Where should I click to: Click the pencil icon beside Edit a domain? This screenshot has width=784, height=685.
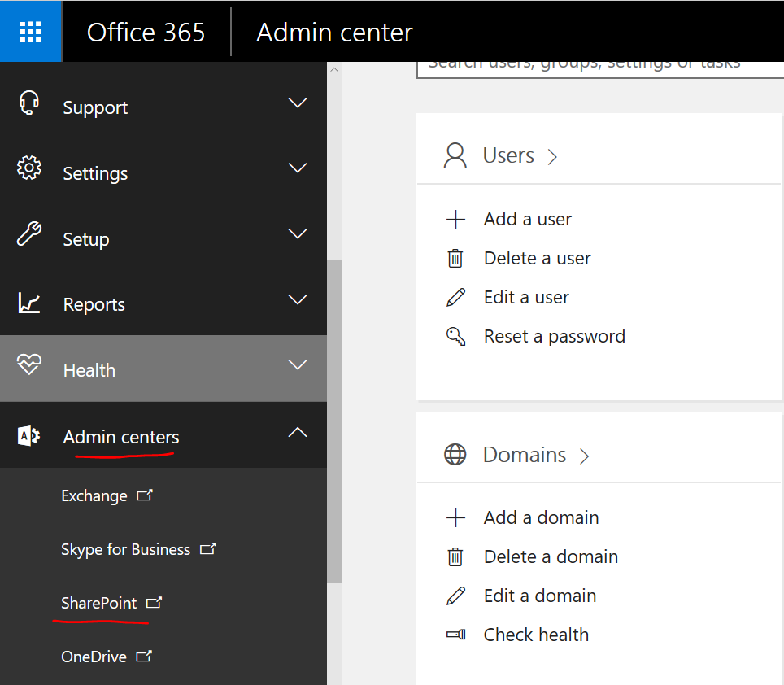455,596
